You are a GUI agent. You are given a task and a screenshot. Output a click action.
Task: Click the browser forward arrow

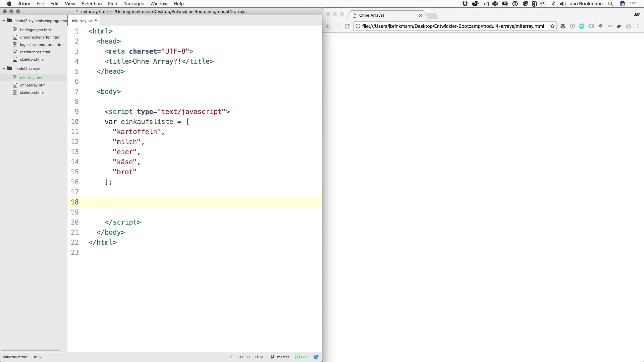[x=338, y=26]
